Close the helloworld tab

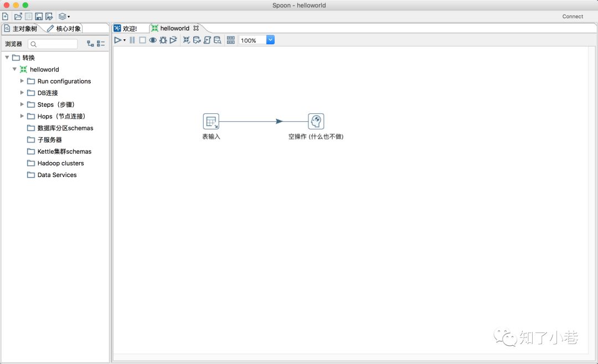tap(196, 28)
